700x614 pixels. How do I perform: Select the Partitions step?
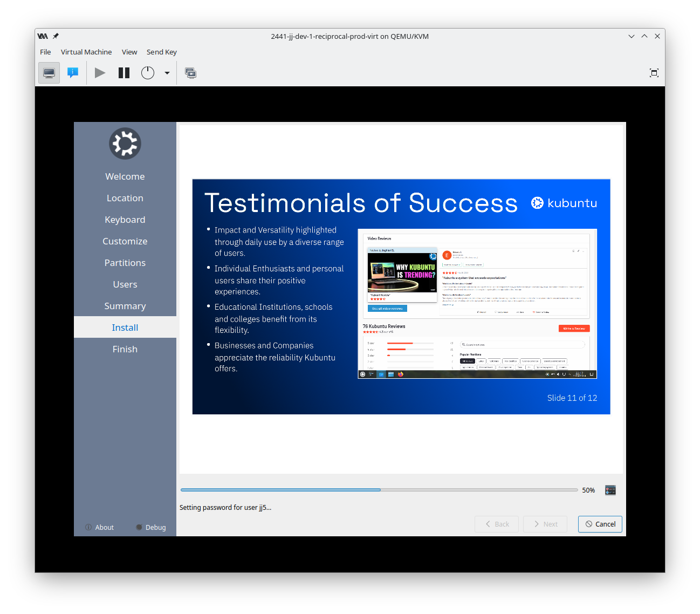pos(125,263)
